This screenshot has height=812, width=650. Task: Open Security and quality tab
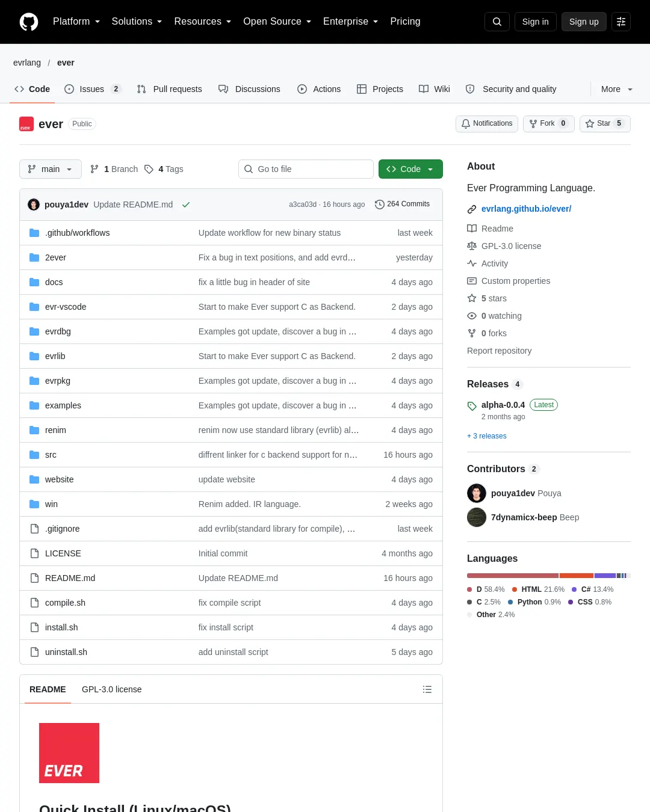coord(511,89)
